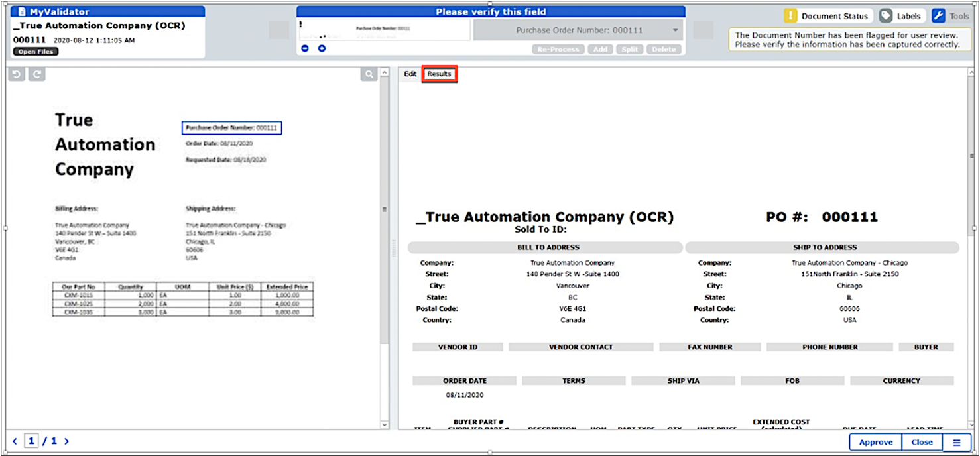980x456 pixels.
Task: Open Document Status warning icon
Action: pos(790,16)
